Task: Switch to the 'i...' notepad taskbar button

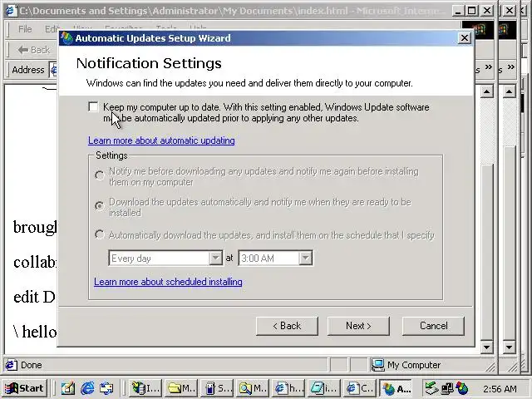Action: [x=324, y=388]
